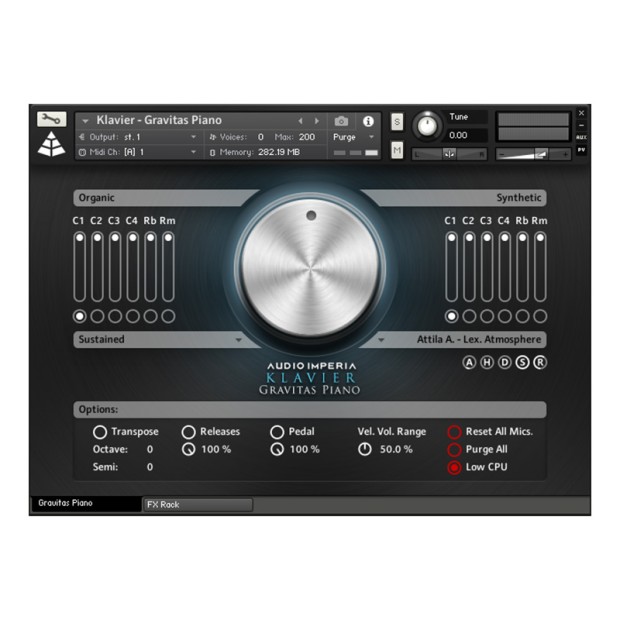This screenshot has height=620, width=620.
Task: Select the R (release) envelope icon
Action: (x=540, y=363)
